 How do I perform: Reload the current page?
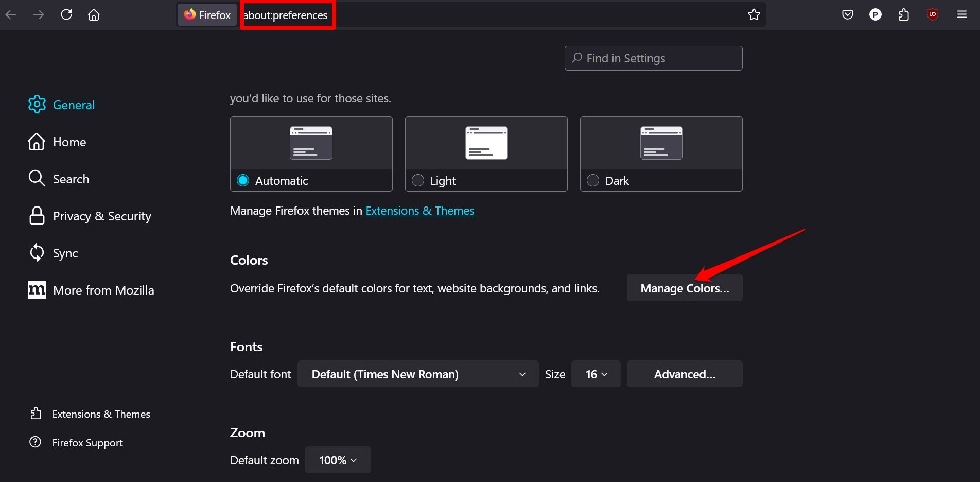click(66, 15)
